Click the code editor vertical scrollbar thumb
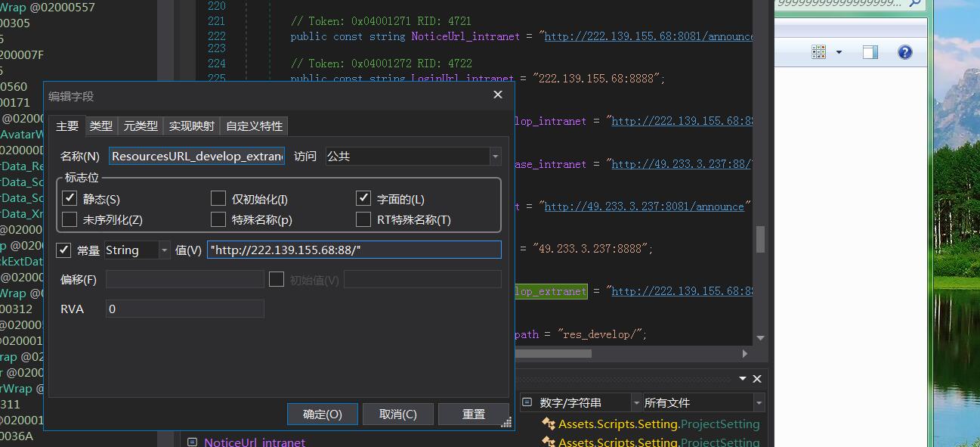 pyautogui.click(x=760, y=240)
